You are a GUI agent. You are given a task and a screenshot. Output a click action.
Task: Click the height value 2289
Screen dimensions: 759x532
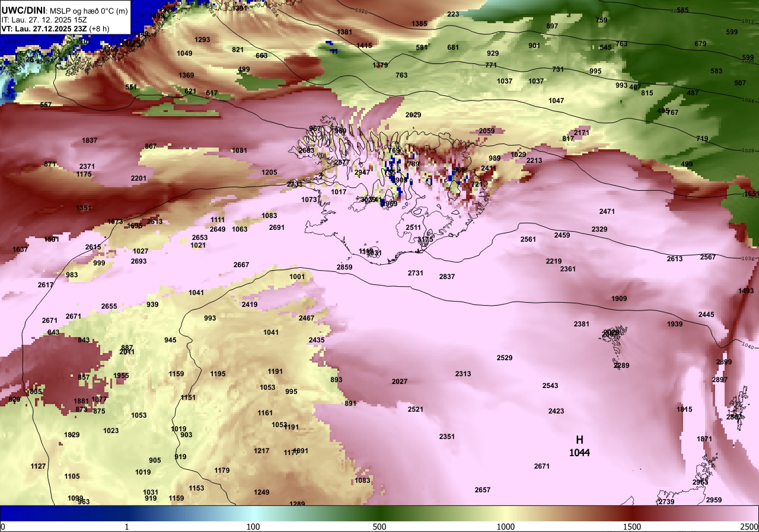[x=621, y=366]
